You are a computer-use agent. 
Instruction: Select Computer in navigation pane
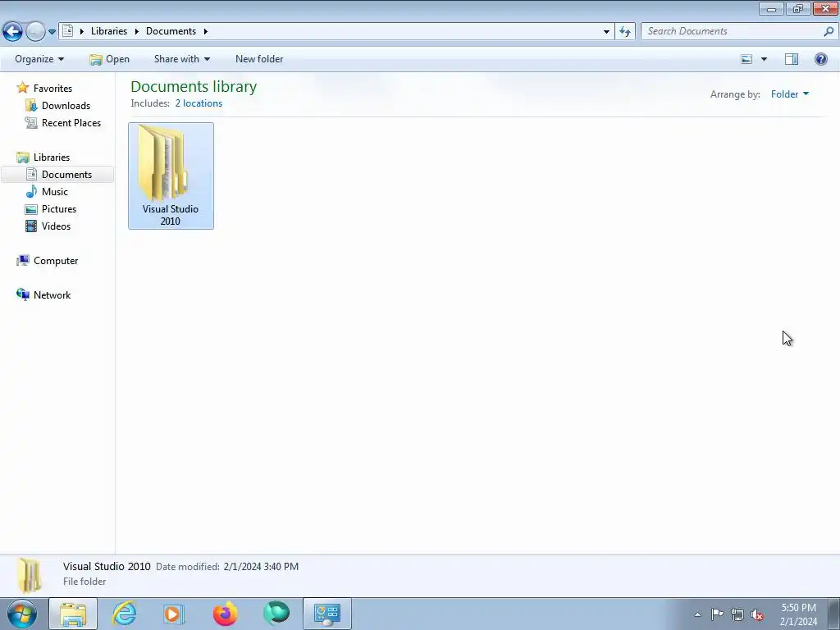click(x=56, y=261)
